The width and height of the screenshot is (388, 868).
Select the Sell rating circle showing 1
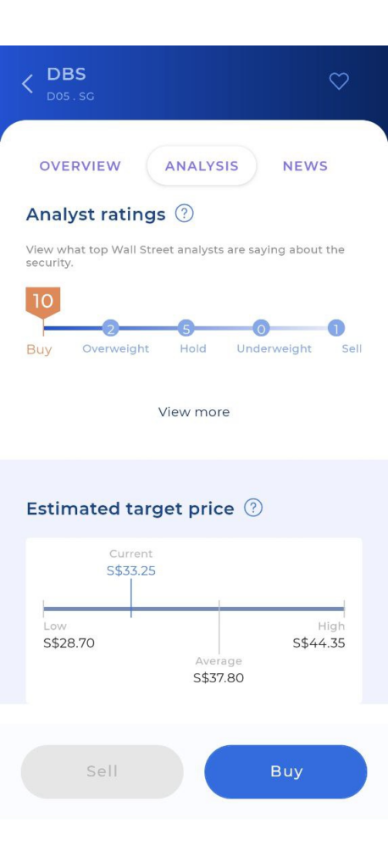(x=335, y=329)
